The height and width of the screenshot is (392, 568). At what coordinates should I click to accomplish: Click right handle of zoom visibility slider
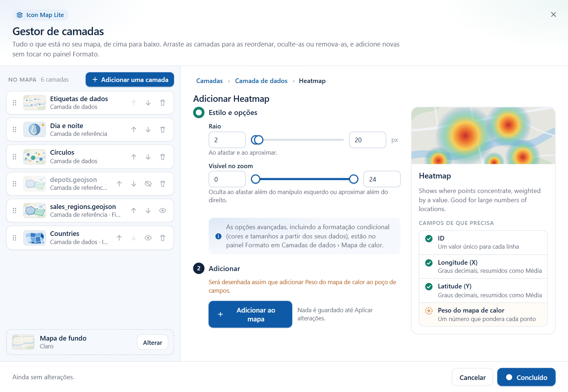tap(354, 179)
